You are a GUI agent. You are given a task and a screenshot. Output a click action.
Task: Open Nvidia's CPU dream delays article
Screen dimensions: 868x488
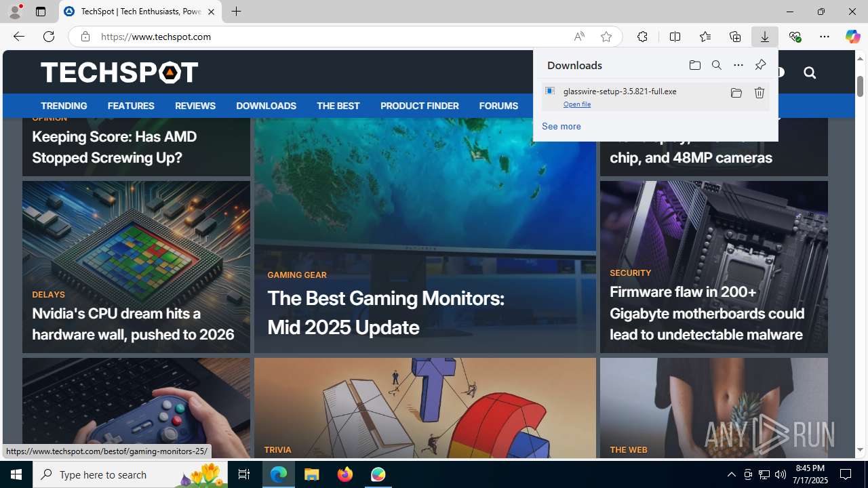point(133,324)
